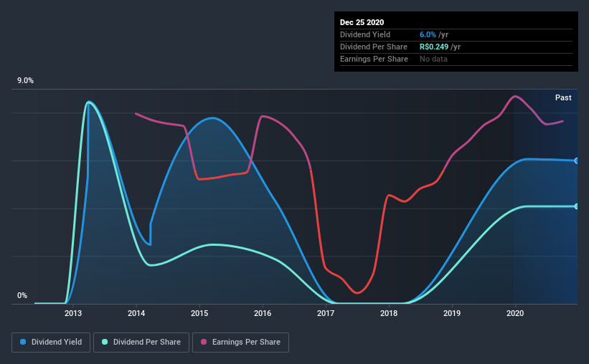Image resolution: width=589 pixels, height=364 pixels.
Task: Click the 2017 x-axis label
Action: click(325, 313)
